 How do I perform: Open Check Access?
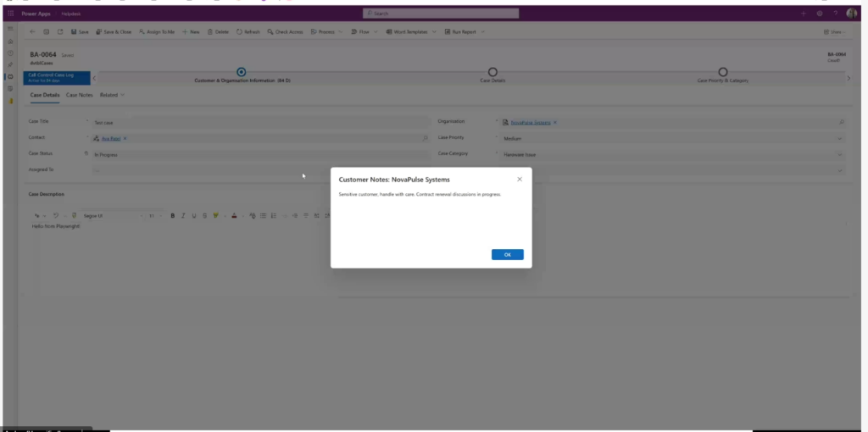[x=285, y=32]
